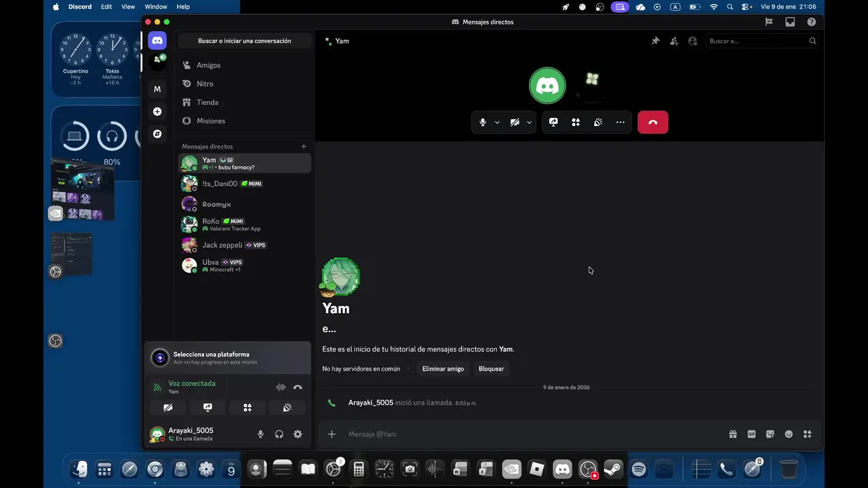
Task: Add friends to the DM icon
Action: point(674,41)
